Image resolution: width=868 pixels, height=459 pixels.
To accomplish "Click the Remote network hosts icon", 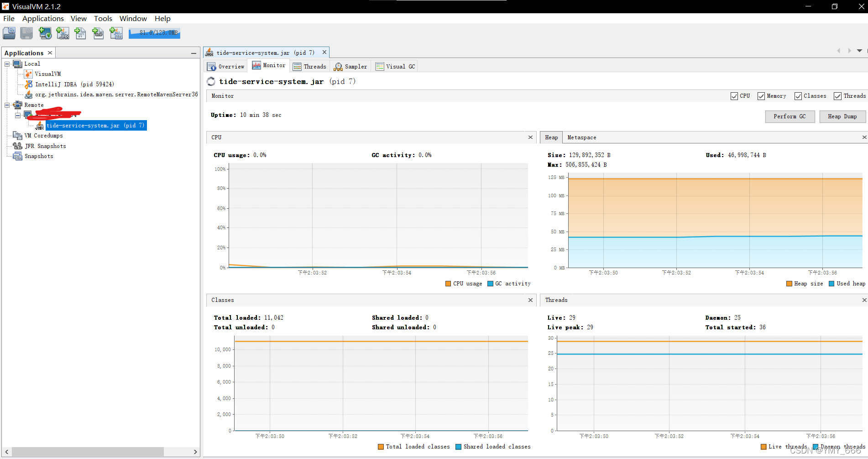I will point(18,105).
